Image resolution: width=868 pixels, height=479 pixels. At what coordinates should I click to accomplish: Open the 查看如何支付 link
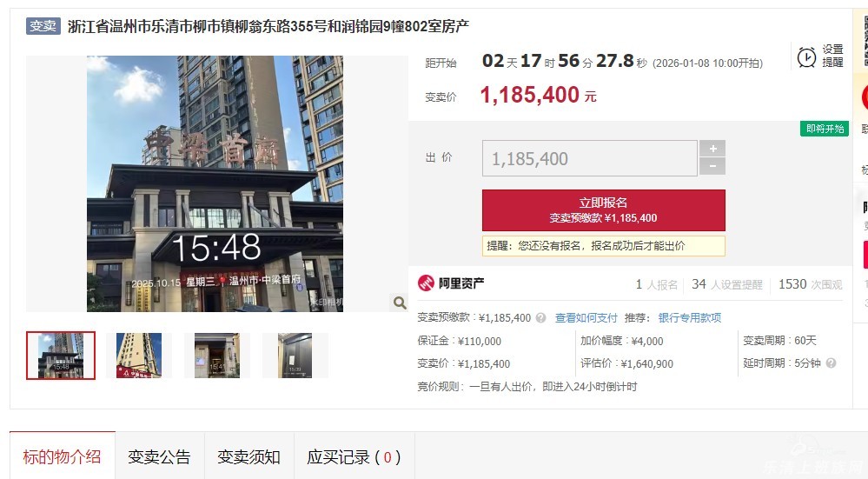[586, 318]
